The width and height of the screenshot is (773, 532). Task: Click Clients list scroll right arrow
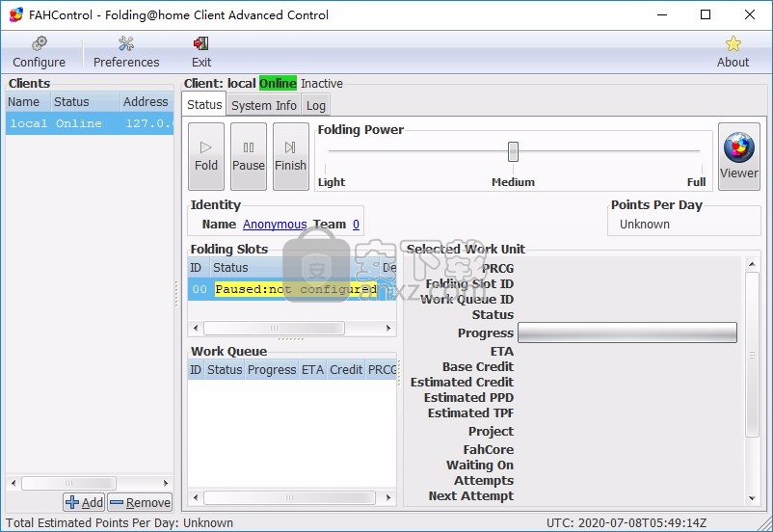166,483
